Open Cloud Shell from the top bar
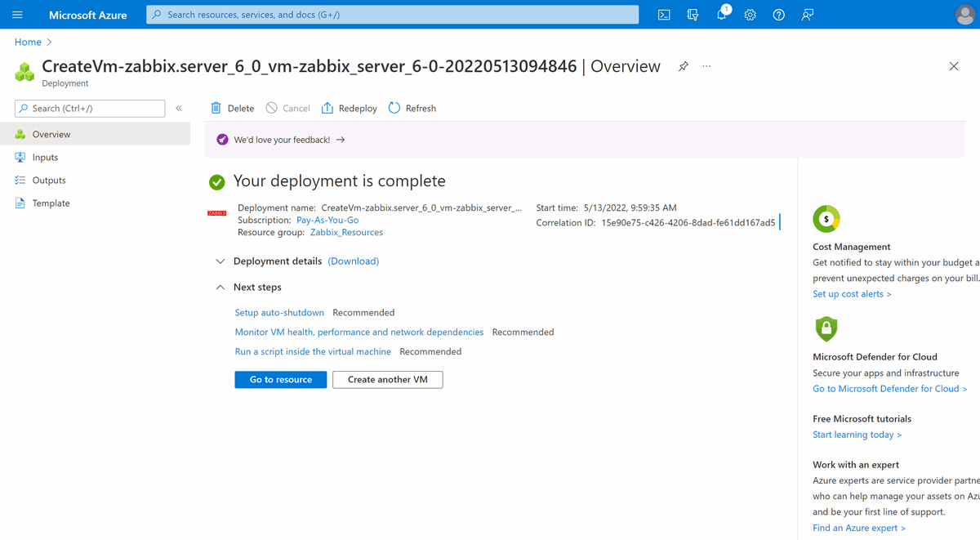The height and width of the screenshot is (540, 980). point(664,15)
